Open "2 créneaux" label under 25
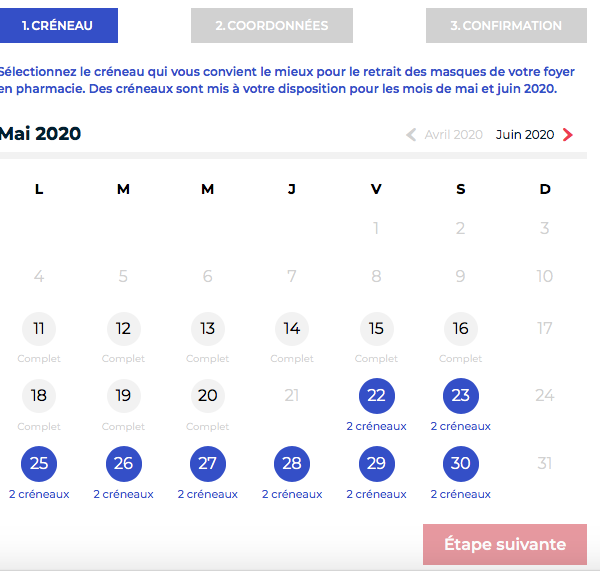 [x=39, y=494]
